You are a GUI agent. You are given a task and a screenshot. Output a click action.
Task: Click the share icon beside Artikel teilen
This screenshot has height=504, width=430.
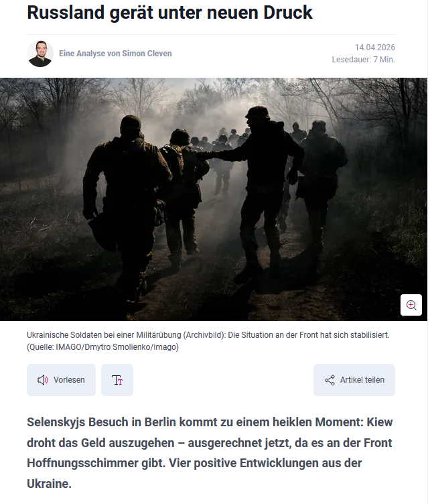click(330, 380)
